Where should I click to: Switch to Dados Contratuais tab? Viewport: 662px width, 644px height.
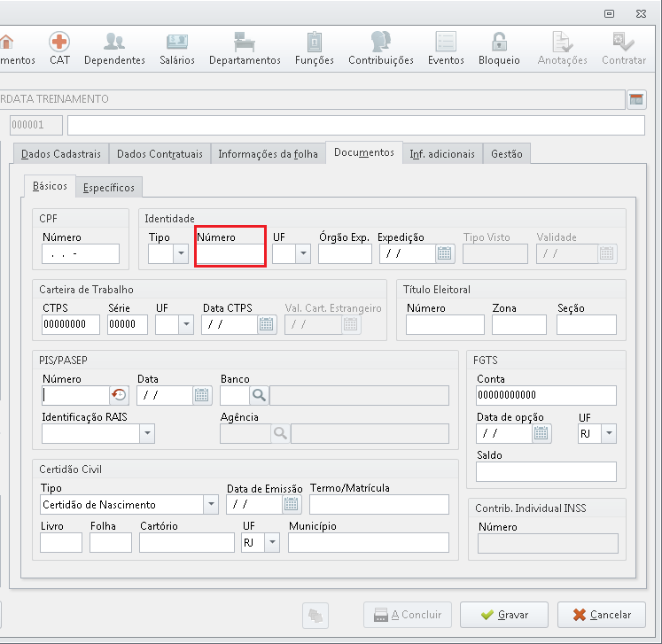coord(160,154)
